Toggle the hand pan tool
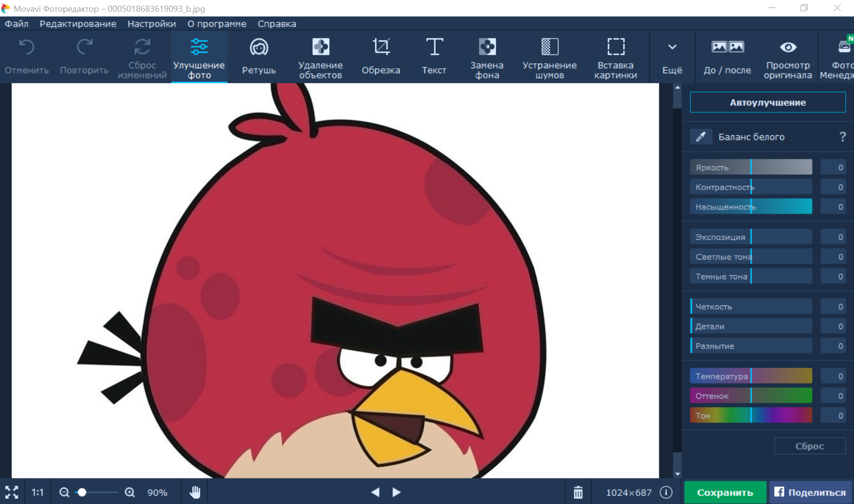Viewport: 854px width, 504px height. [x=195, y=492]
